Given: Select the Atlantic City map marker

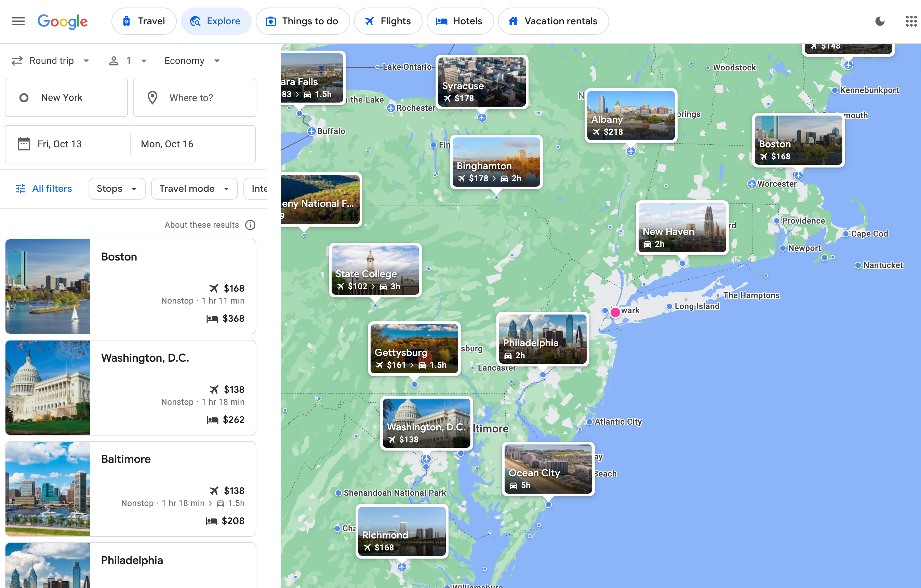Looking at the screenshot, I should pyautogui.click(x=589, y=422).
